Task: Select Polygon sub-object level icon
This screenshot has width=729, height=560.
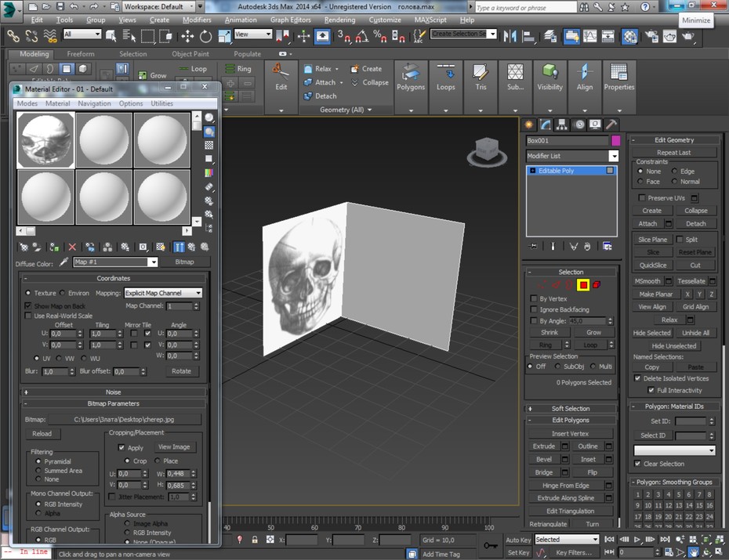Action: pyautogui.click(x=583, y=284)
